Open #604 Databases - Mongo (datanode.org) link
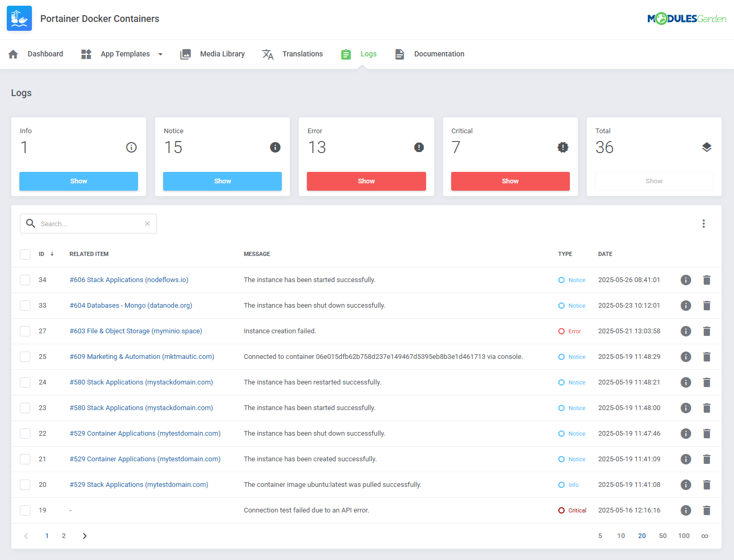The height and width of the screenshot is (560, 734). pos(131,306)
